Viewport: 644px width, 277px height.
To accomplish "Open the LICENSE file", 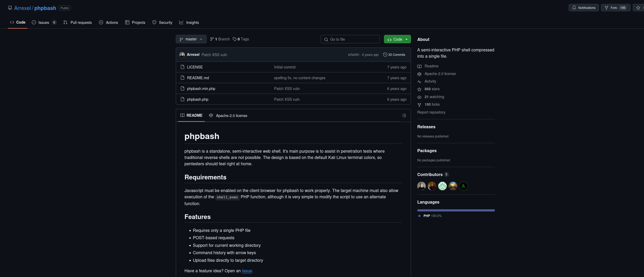I will click(195, 67).
